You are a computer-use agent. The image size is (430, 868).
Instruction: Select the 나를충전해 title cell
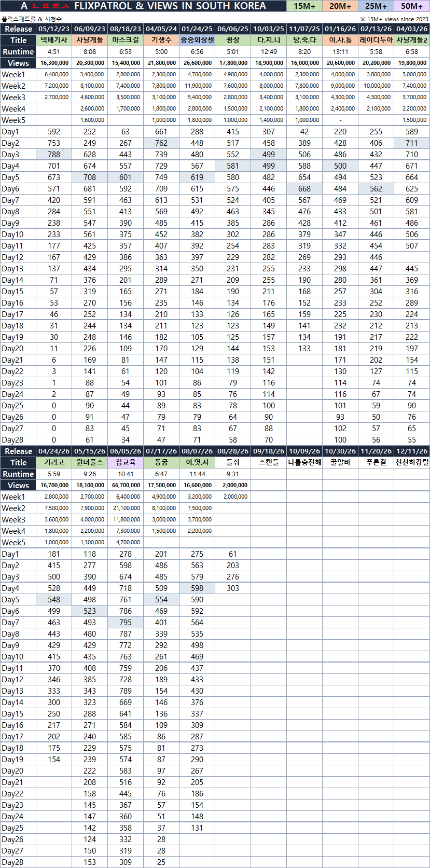click(x=304, y=462)
